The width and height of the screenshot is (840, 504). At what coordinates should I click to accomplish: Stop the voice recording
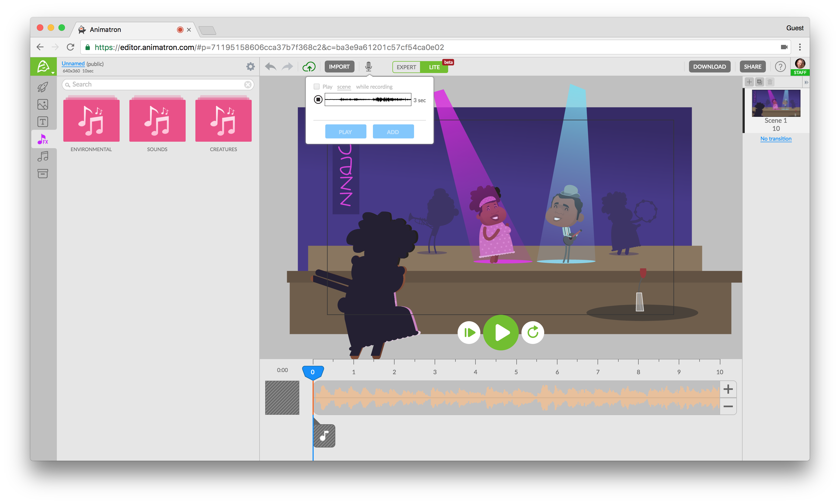[x=318, y=100]
